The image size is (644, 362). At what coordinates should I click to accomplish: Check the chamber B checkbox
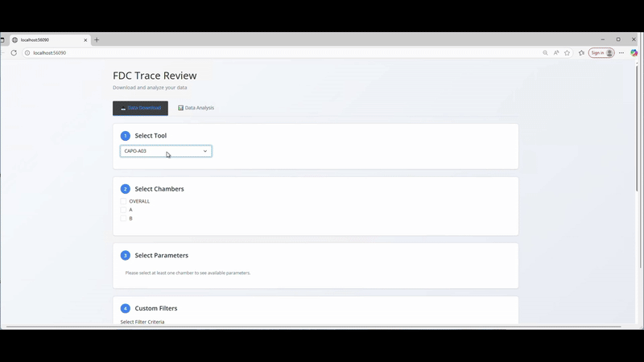coord(123,218)
